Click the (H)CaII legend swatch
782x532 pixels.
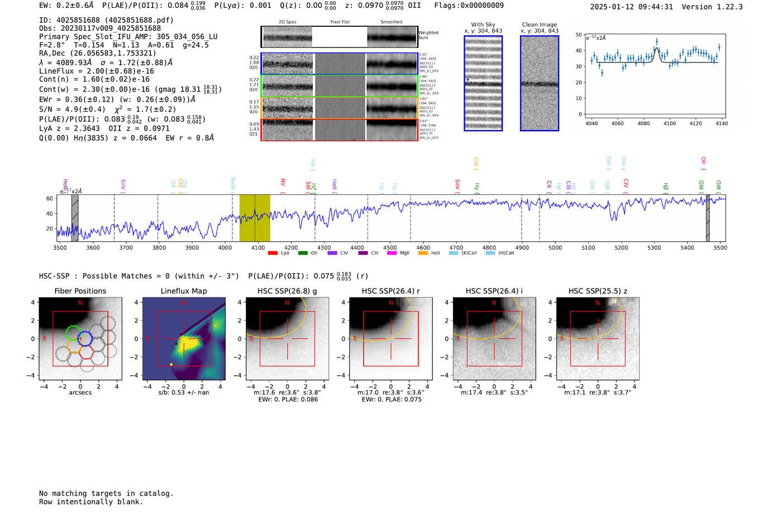coord(490,253)
